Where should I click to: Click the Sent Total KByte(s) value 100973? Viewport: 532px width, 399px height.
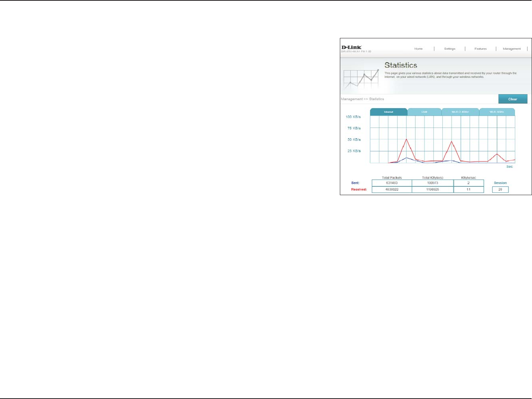(433, 183)
